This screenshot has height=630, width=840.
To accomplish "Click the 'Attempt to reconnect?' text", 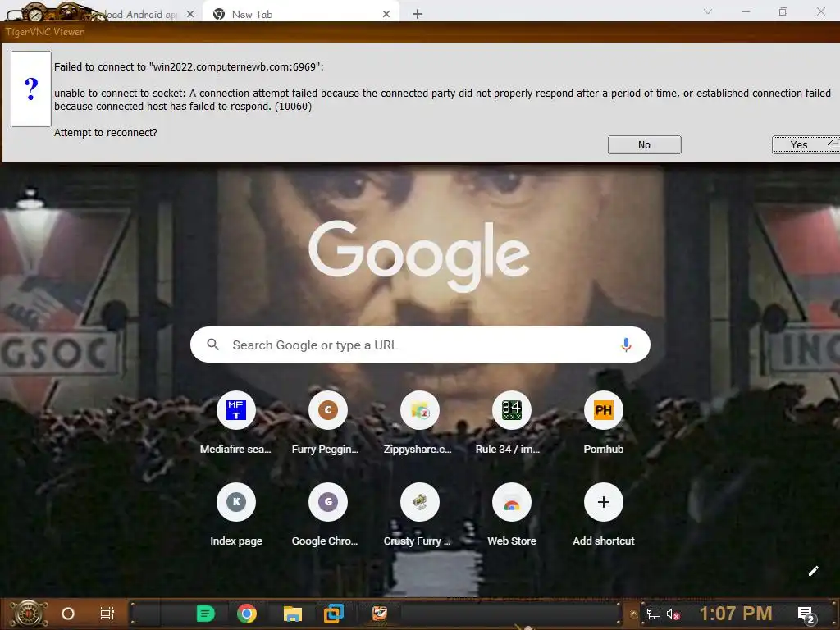I will click(106, 132).
